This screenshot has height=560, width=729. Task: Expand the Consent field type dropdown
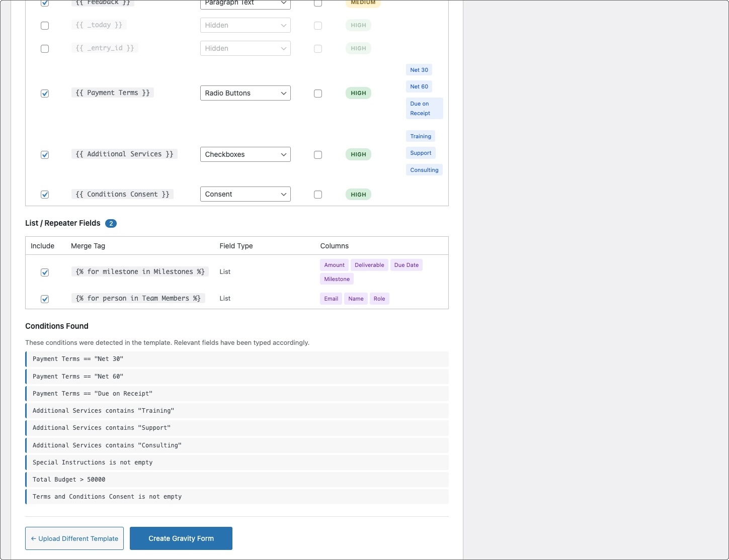pyautogui.click(x=245, y=194)
